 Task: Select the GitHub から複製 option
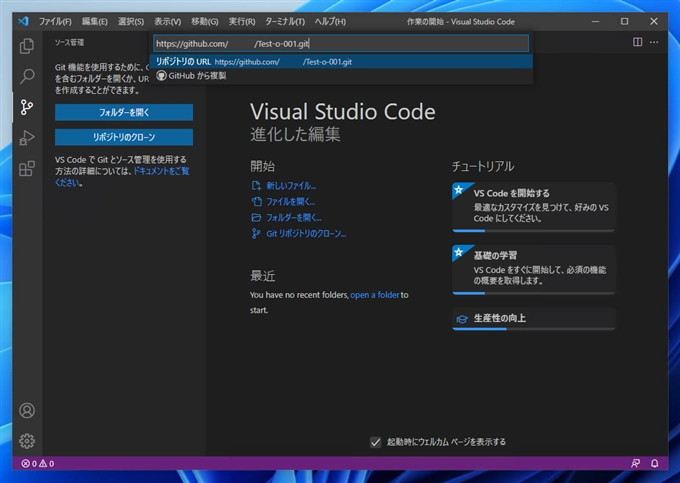[341, 76]
